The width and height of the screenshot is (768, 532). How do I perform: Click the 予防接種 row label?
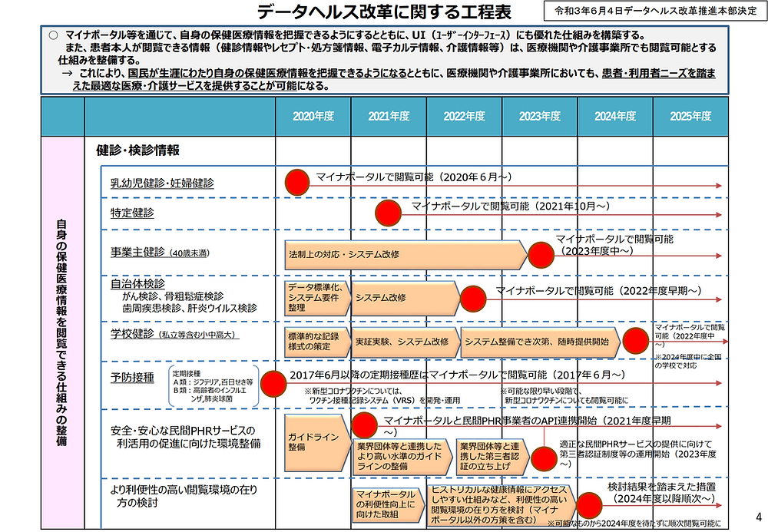coord(132,378)
